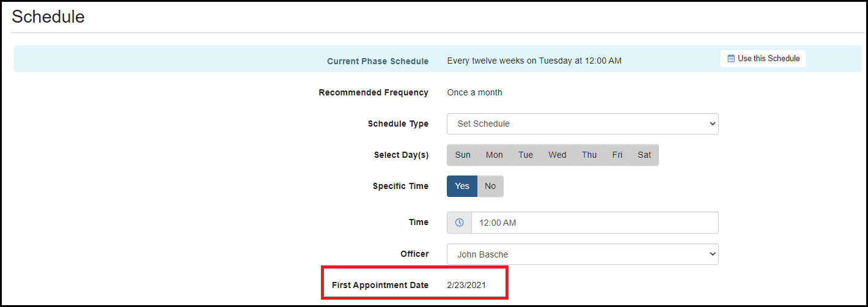The height and width of the screenshot is (307, 868).
Task: Open the Officer dropdown
Action: (583, 254)
